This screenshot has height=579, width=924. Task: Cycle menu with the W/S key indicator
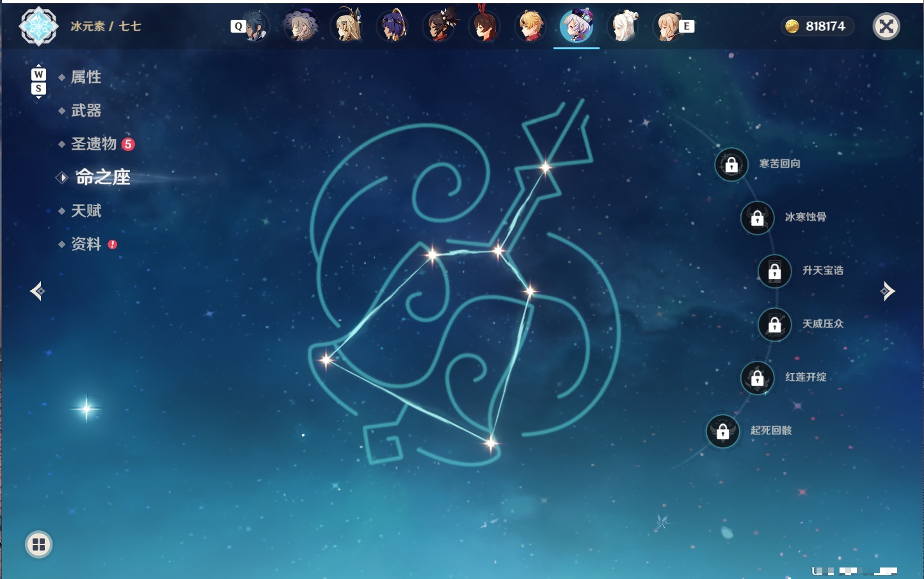(x=38, y=81)
